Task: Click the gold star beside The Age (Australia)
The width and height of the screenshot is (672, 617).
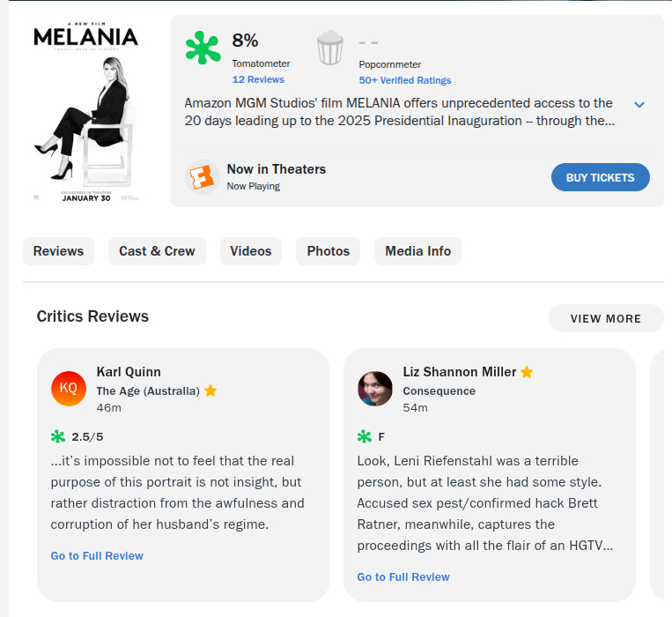Action: (x=210, y=390)
